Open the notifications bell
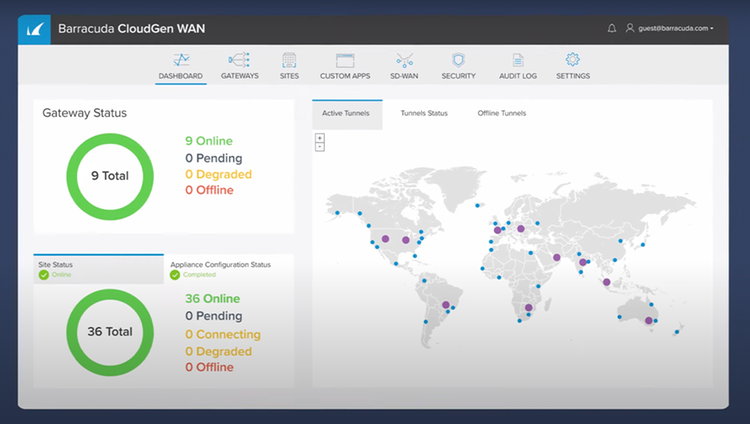This screenshot has height=424, width=750. [612, 28]
